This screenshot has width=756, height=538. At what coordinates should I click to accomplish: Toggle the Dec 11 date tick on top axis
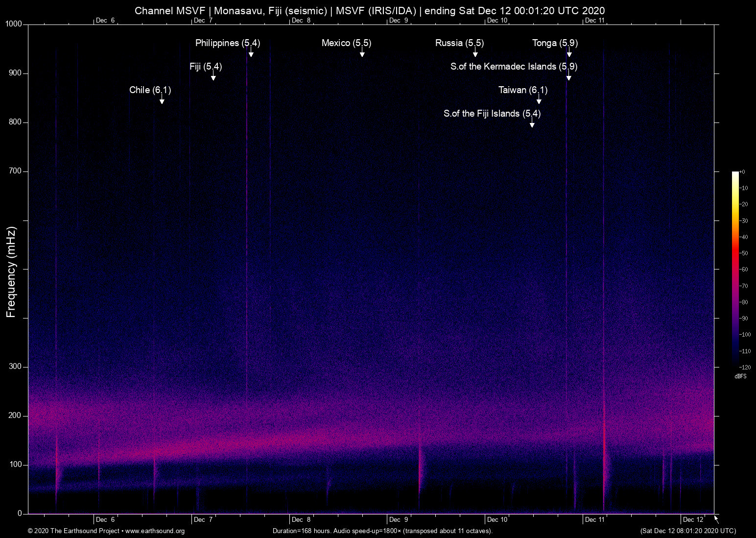[x=593, y=21]
